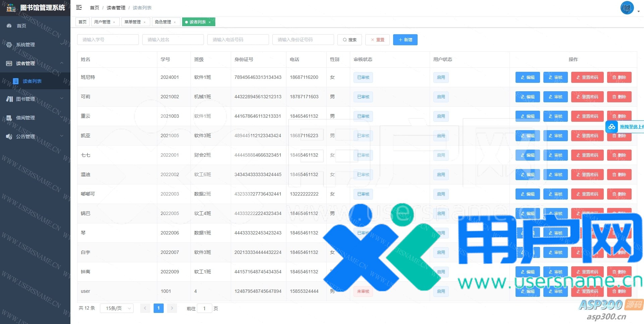Open the user avatar menu

(x=627, y=8)
